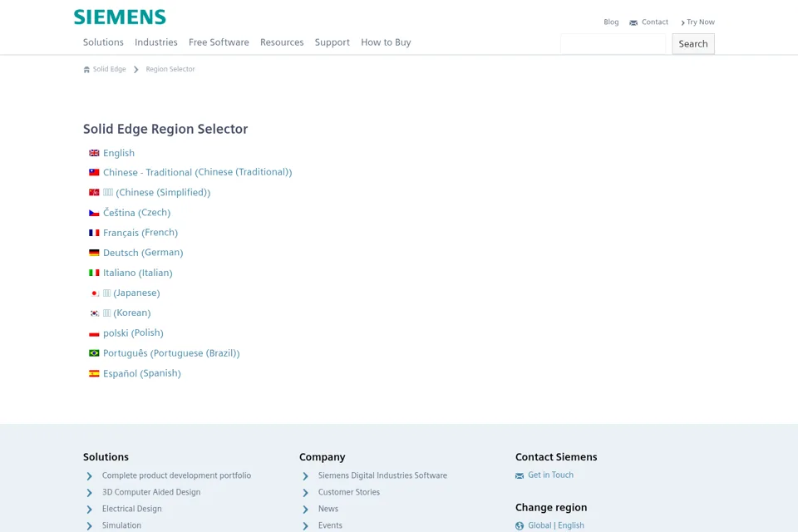Select Español (Spanish) language link
Screen dimensions: 798x532
(142, 373)
